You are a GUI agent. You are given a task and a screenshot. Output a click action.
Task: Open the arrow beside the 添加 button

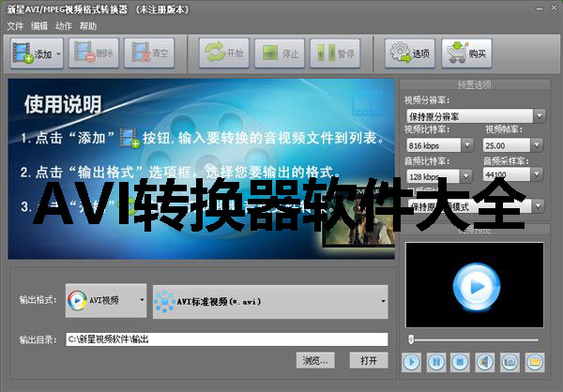pos(58,53)
